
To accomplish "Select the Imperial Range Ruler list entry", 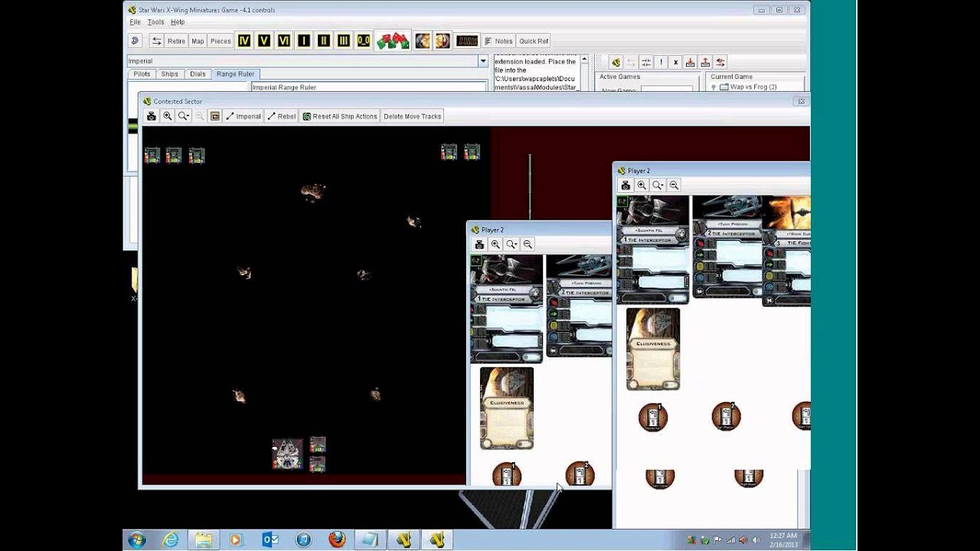I will click(369, 87).
